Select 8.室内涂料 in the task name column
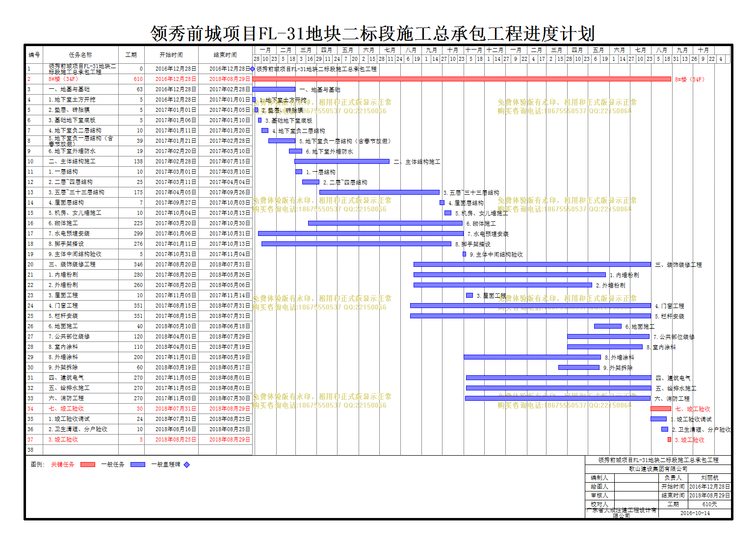756x543 pixels. (63, 347)
